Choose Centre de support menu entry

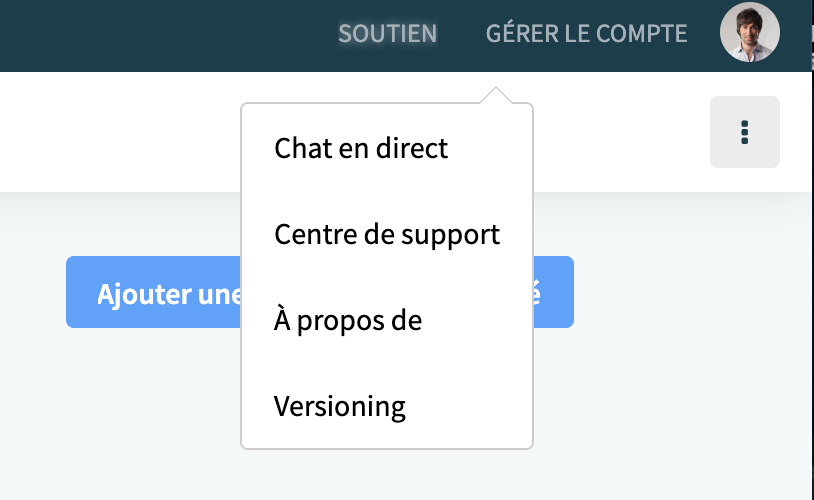(x=387, y=234)
